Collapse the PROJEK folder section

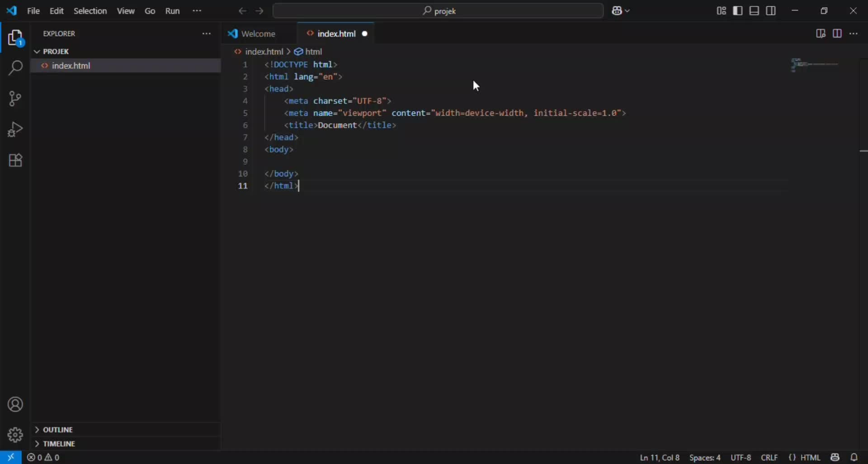(126, 52)
